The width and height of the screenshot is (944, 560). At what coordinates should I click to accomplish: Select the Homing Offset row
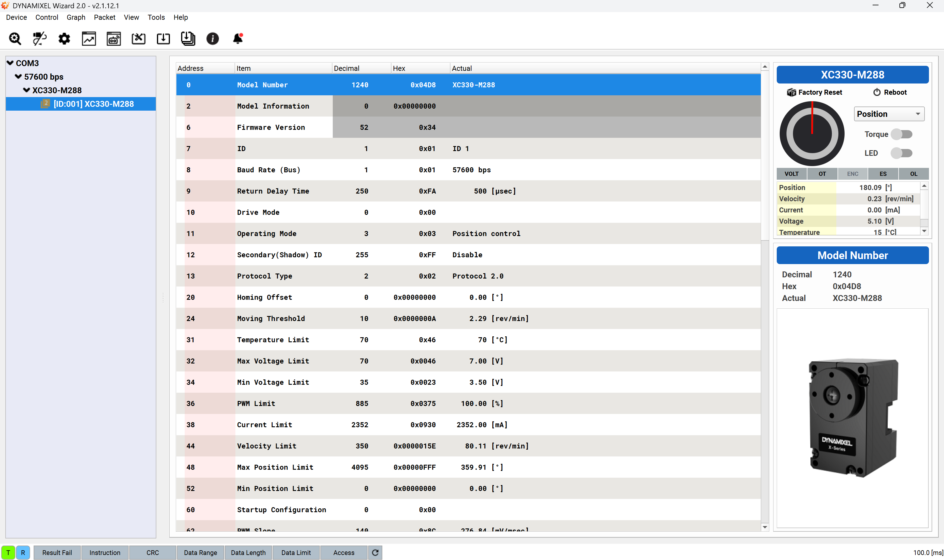[x=468, y=297]
